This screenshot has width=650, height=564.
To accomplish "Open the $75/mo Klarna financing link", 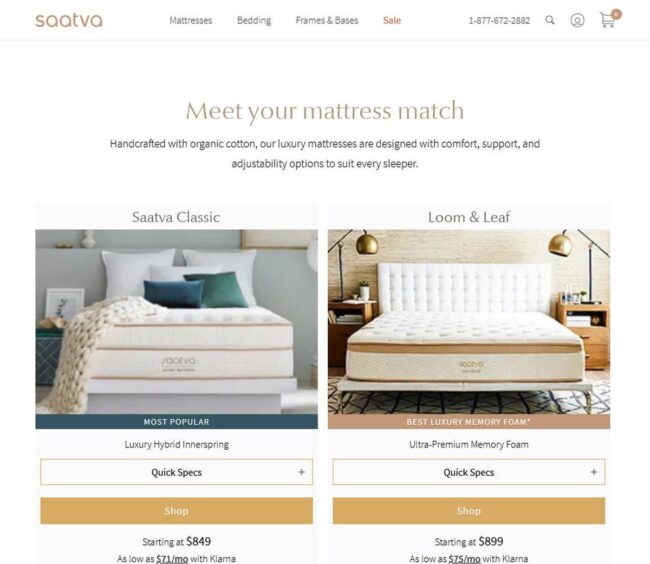I will (464, 559).
